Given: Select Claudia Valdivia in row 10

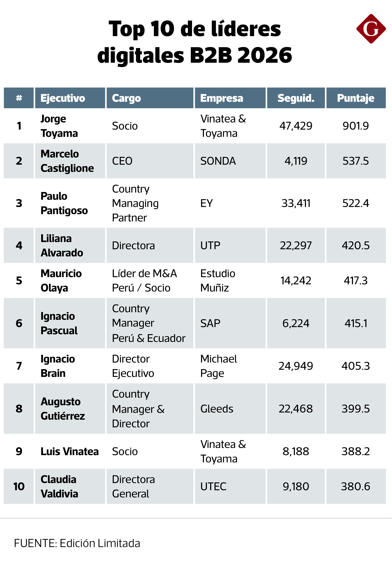Looking at the screenshot, I should [59, 486].
